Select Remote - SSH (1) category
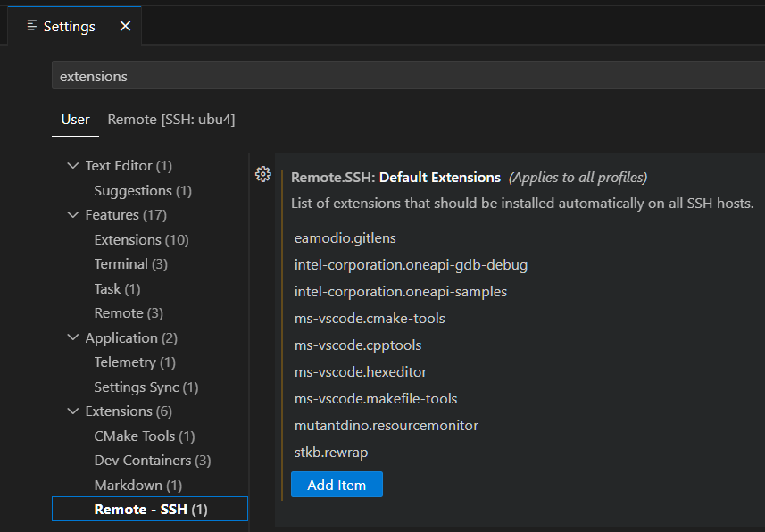Screen dimensions: 765x532 click(150, 510)
